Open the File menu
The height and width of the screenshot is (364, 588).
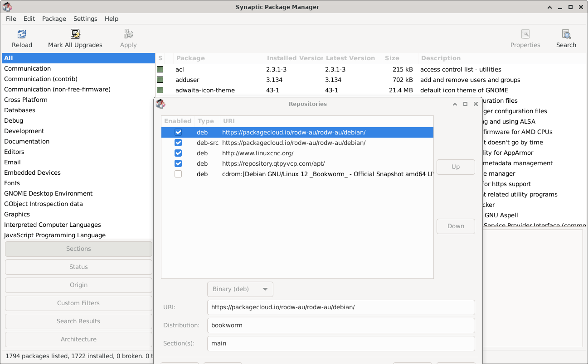coord(11,19)
